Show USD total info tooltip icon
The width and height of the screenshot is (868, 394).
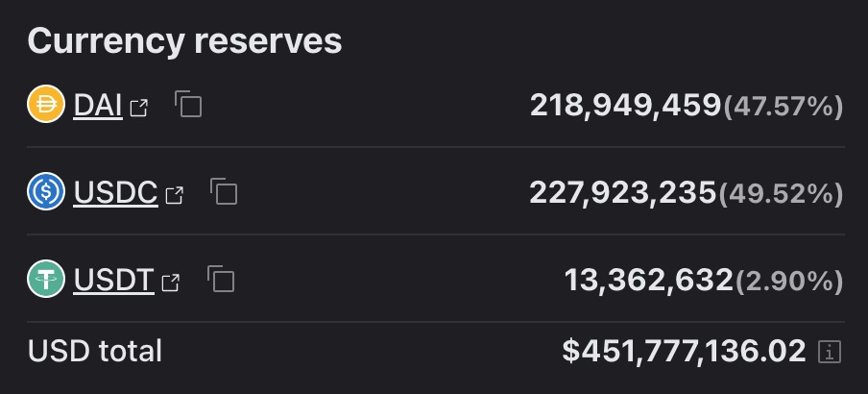(x=829, y=353)
